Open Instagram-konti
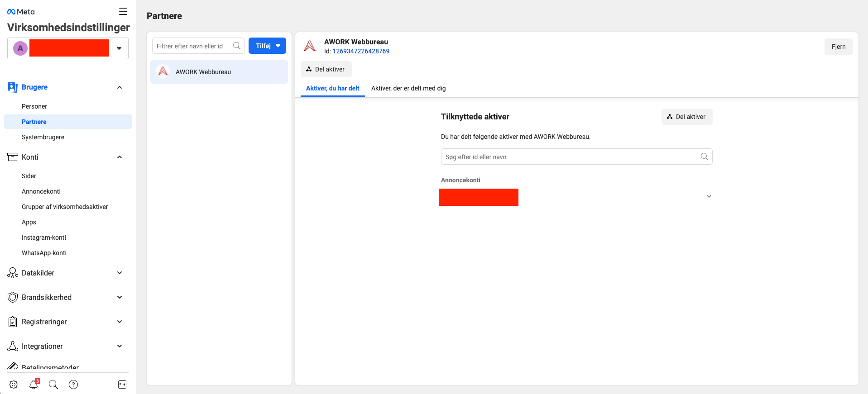The width and height of the screenshot is (868, 394). [44, 237]
